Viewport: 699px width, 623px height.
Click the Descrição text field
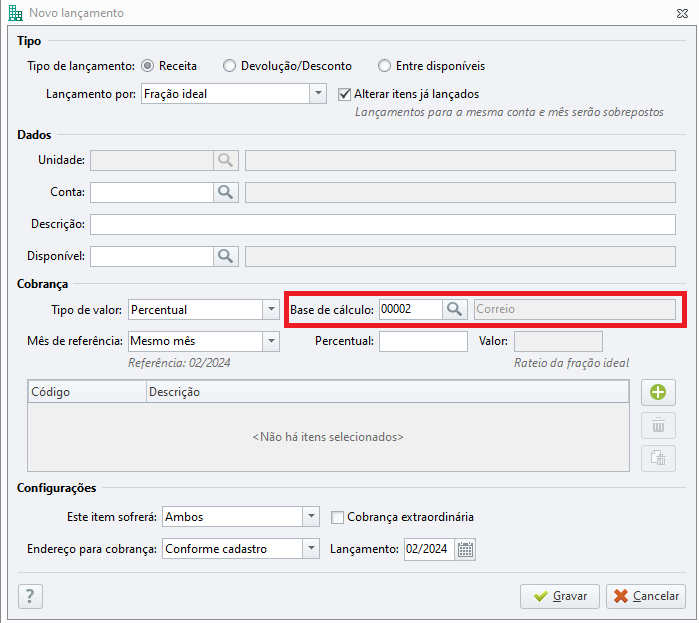point(383,224)
